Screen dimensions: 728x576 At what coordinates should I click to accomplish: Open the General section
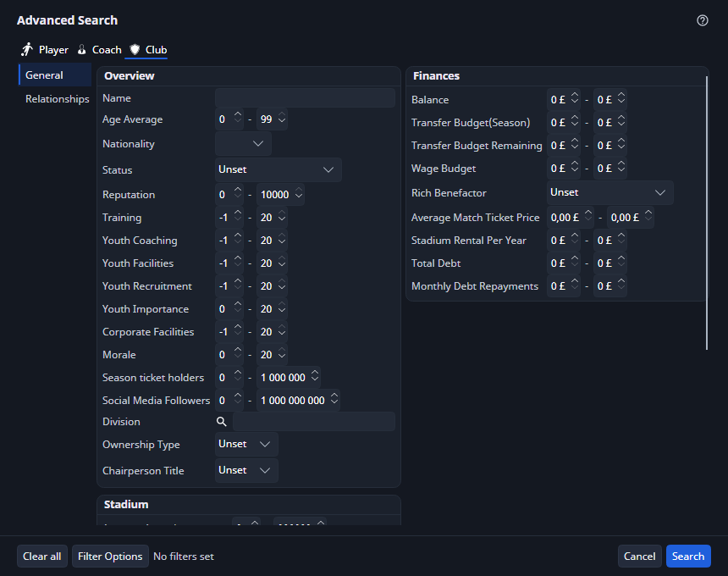click(x=55, y=75)
